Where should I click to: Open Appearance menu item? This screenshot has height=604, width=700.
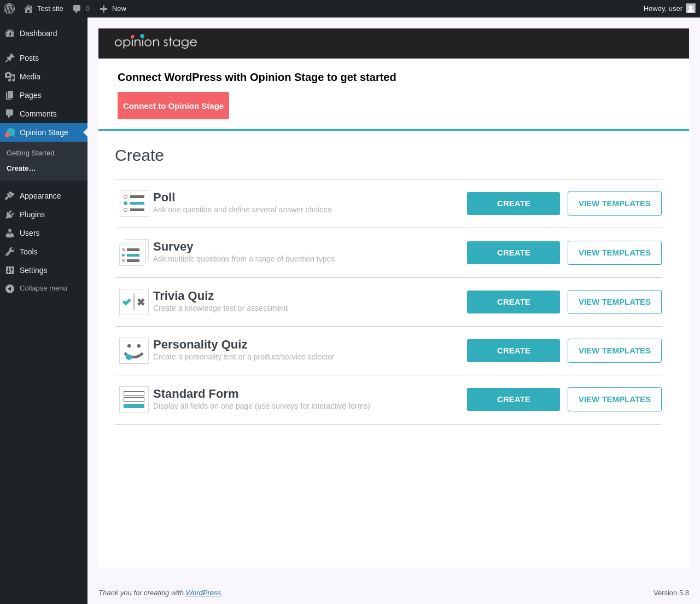pos(40,196)
